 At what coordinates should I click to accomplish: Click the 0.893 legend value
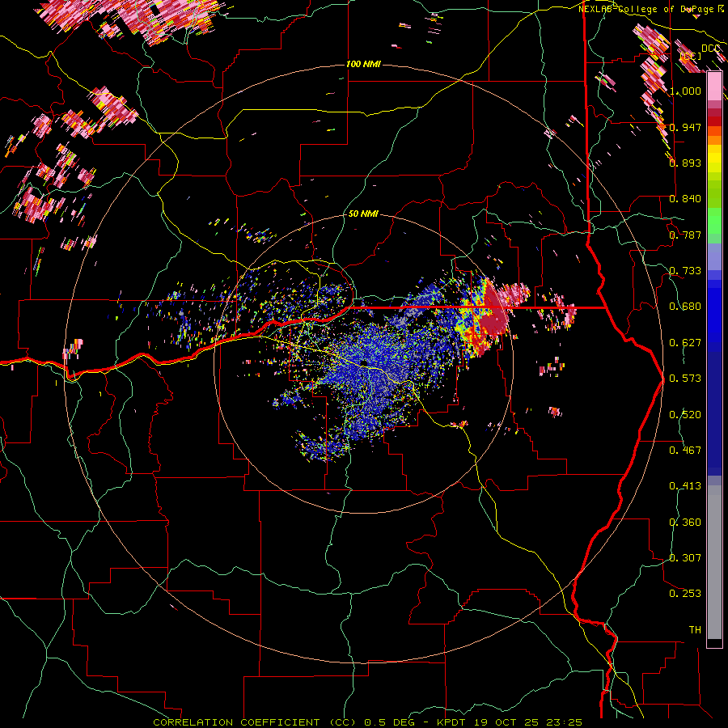[685, 163]
